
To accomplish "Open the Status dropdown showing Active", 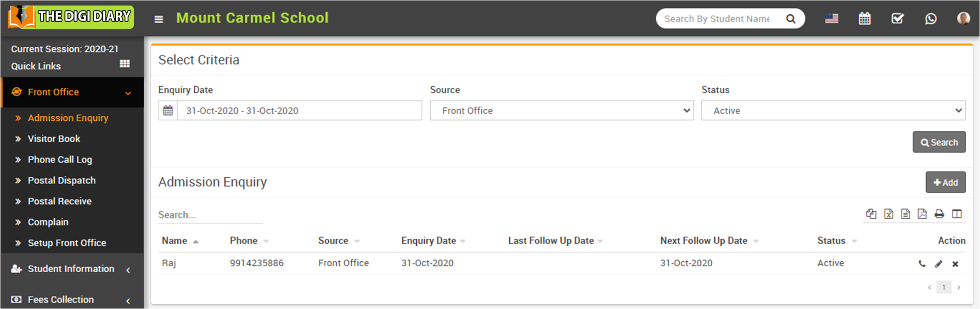I will (x=833, y=111).
